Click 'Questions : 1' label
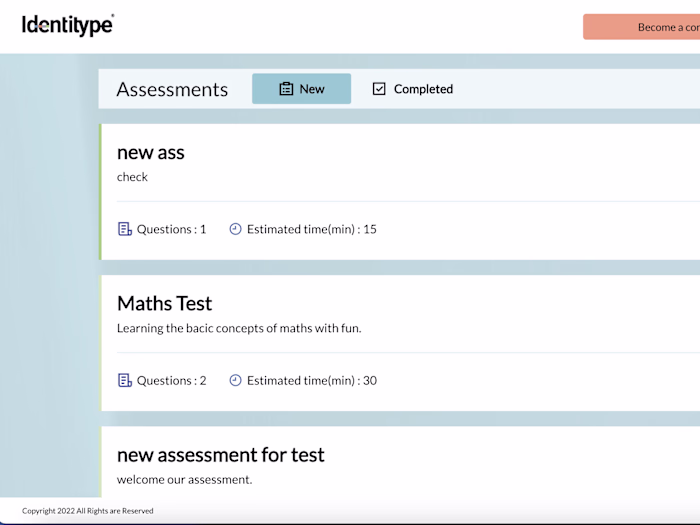The width and height of the screenshot is (700, 525). pyautogui.click(x=172, y=229)
